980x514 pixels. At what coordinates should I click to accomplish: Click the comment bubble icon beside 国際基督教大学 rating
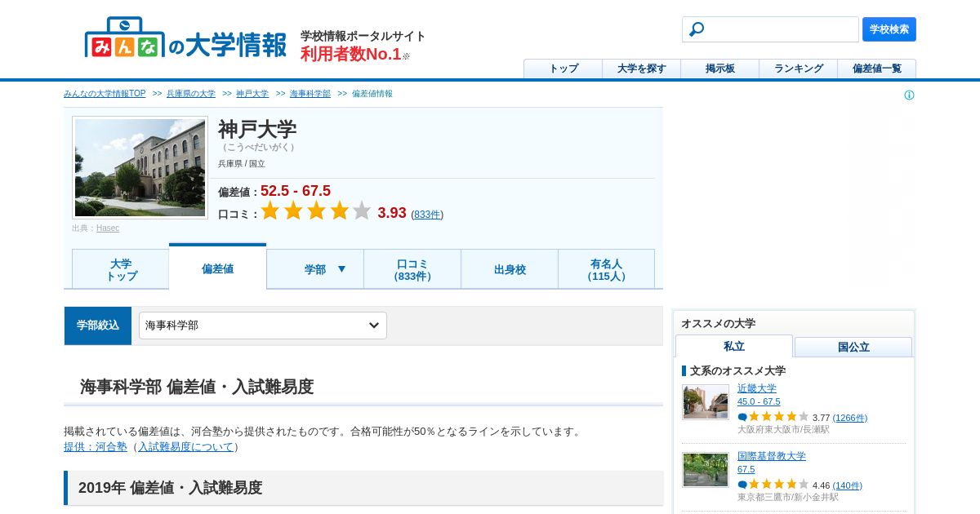coord(742,485)
